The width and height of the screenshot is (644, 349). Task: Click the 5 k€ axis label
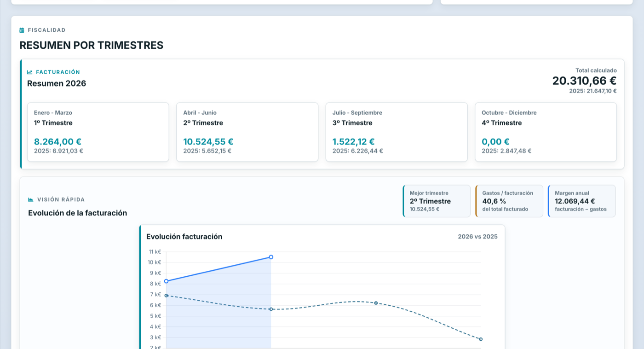(155, 316)
